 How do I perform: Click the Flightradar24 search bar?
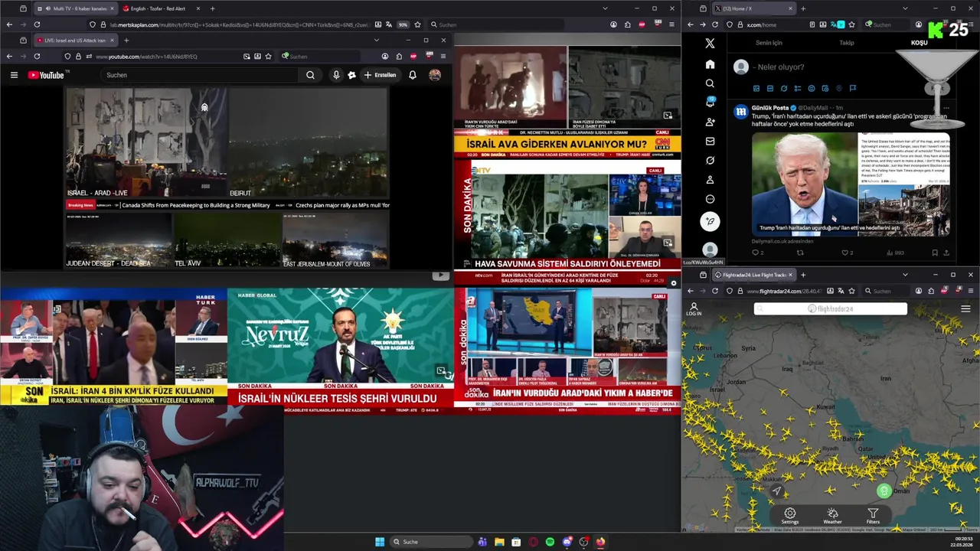click(x=831, y=309)
